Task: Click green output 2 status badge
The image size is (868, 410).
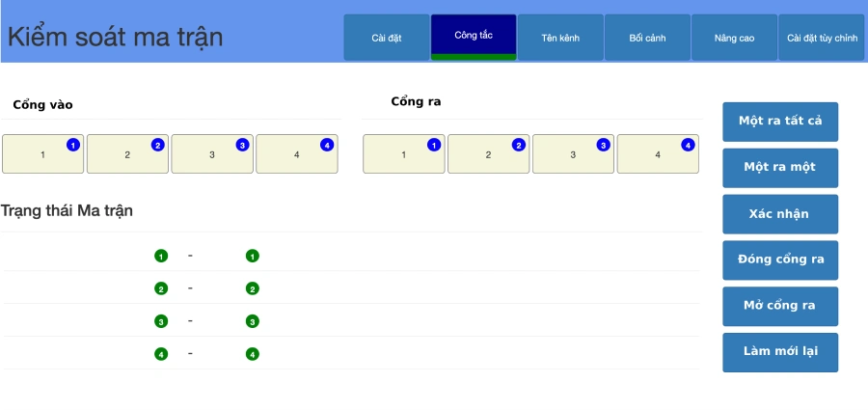Action: click(x=253, y=288)
